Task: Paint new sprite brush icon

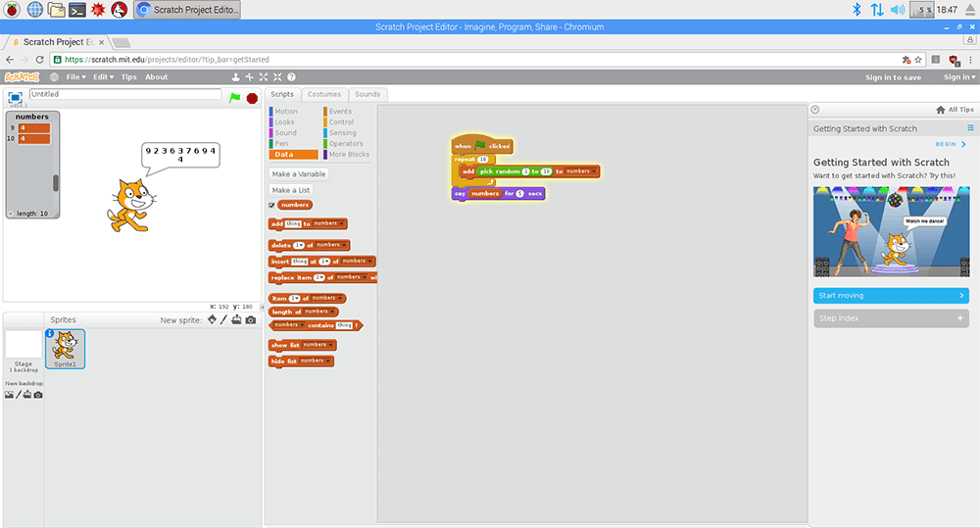Action: click(223, 319)
